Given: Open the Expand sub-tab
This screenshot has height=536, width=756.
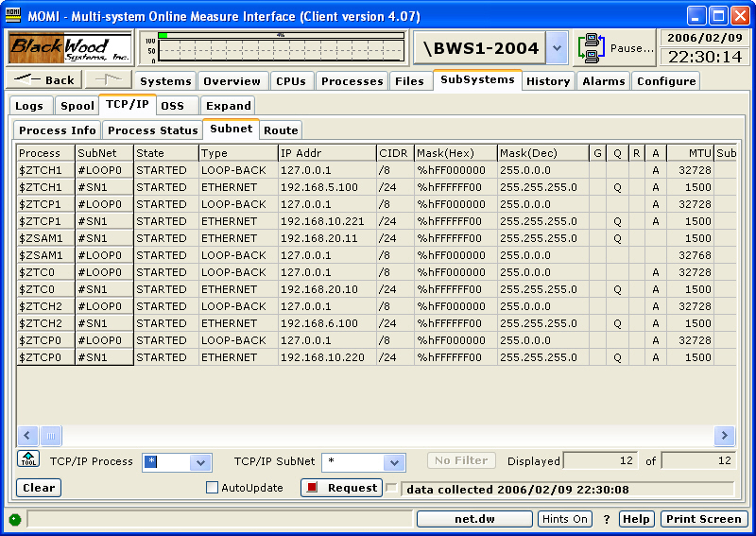Looking at the screenshot, I should point(229,106).
